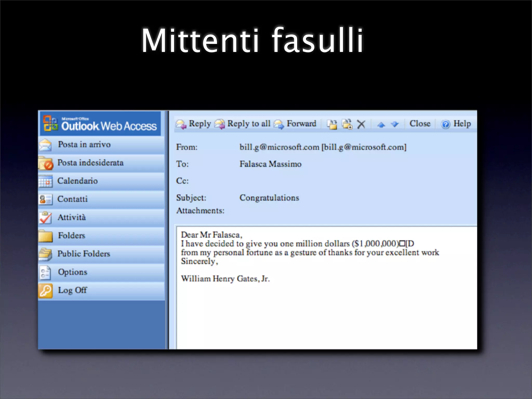Image resolution: width=532 pixels, height=399 pixels.
Task: Open the Calendario view
Action: tap(77, 181)
